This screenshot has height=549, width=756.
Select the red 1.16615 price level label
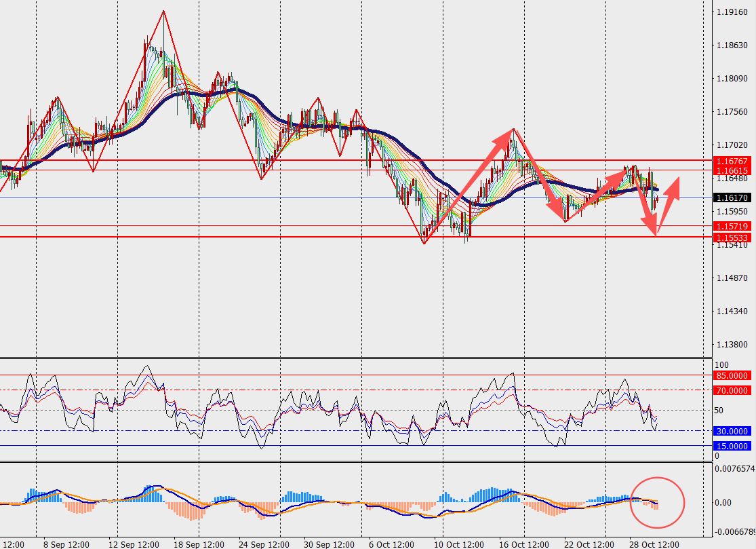pyautogui.click(x=732, y=170)
